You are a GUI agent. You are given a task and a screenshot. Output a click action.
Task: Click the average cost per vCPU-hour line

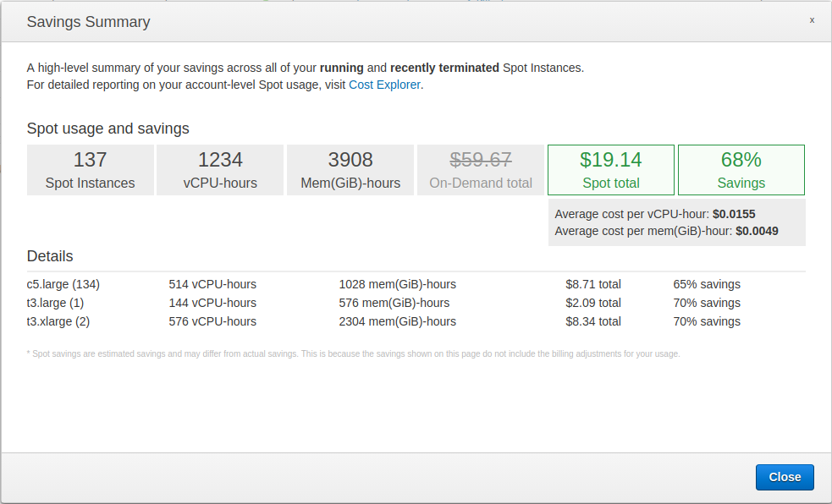tap(655, 214)
